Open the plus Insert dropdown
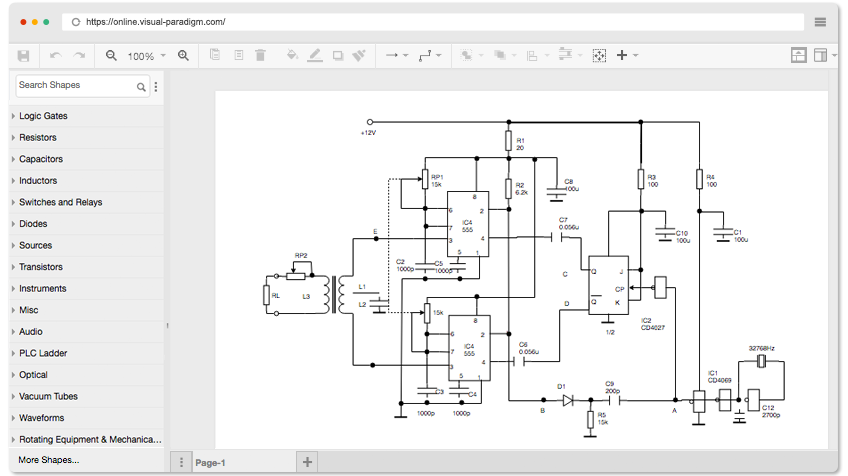The image size is (848, 476). point(627,55)
